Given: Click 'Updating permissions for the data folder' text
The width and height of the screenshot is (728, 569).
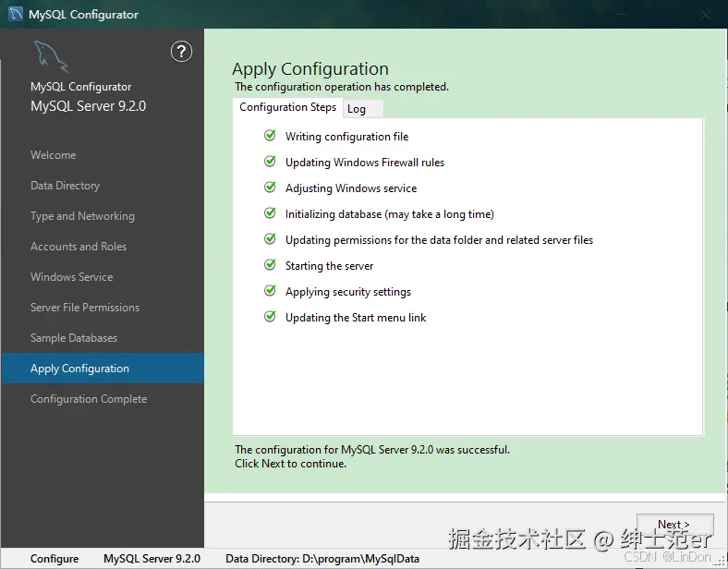Looking at the screenshot, I should (439, 240).
